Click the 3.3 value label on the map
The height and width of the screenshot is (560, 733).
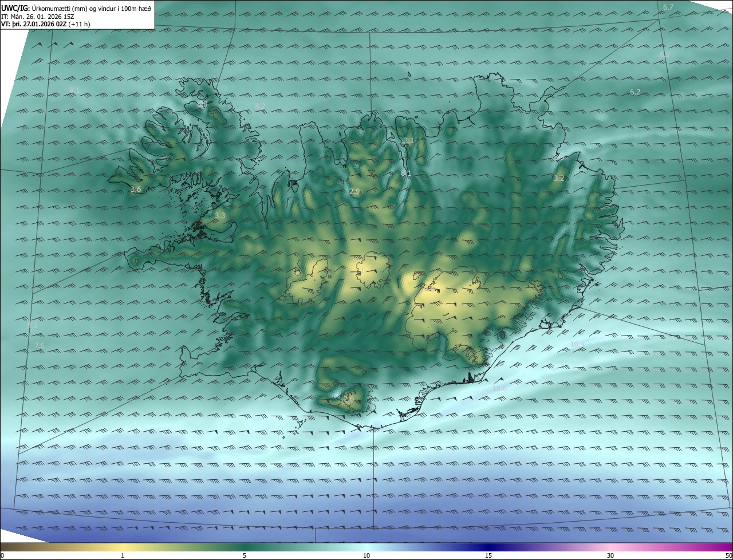tap(220, 215)
